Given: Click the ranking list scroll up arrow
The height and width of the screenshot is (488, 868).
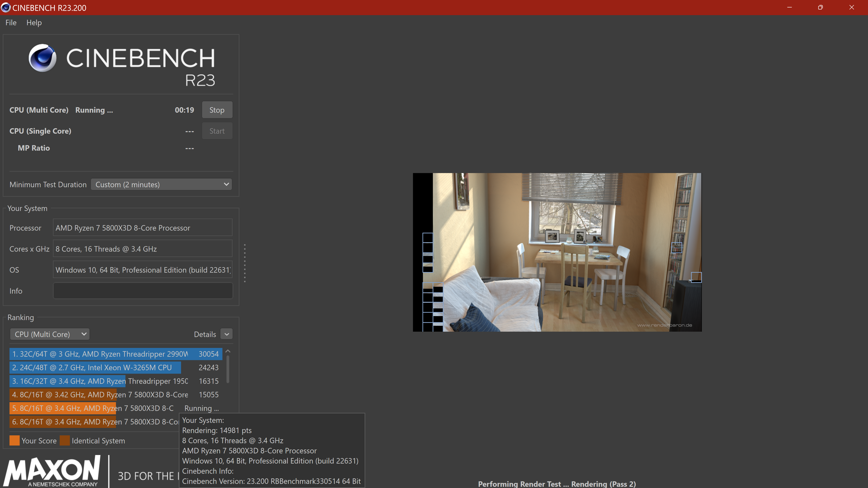Looking at the screenshot, I should [228, 351].
